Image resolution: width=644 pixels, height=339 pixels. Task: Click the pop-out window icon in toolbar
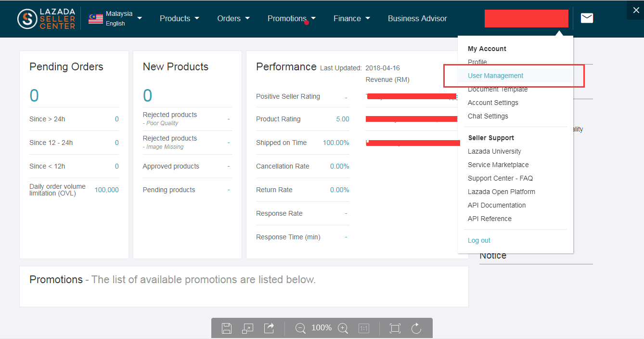(248, 328)
